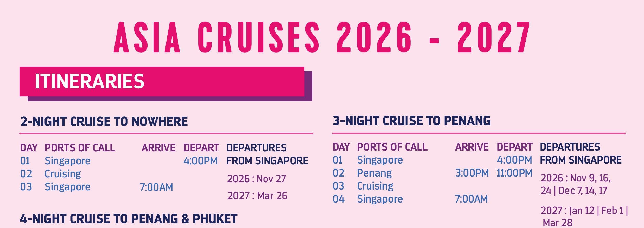The width and height of the screenshot is (644, 228).
Task: Click the 7:00AM arrival in 2-night cruise
Action: coord(156,187)
